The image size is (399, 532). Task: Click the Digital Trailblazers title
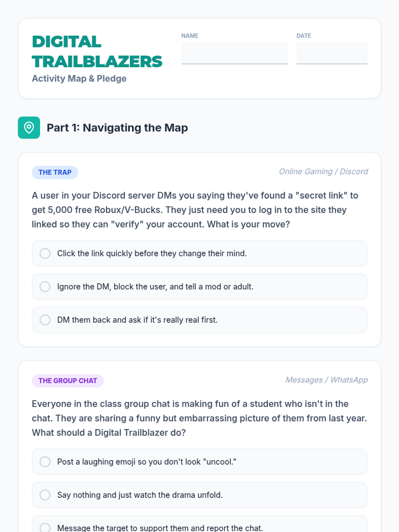[97, 52]
